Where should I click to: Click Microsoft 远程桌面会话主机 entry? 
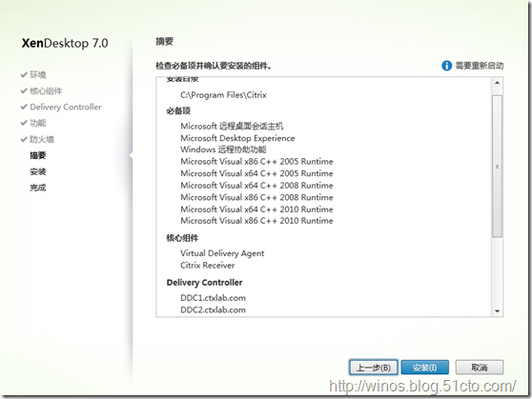(x=232, y=126)
